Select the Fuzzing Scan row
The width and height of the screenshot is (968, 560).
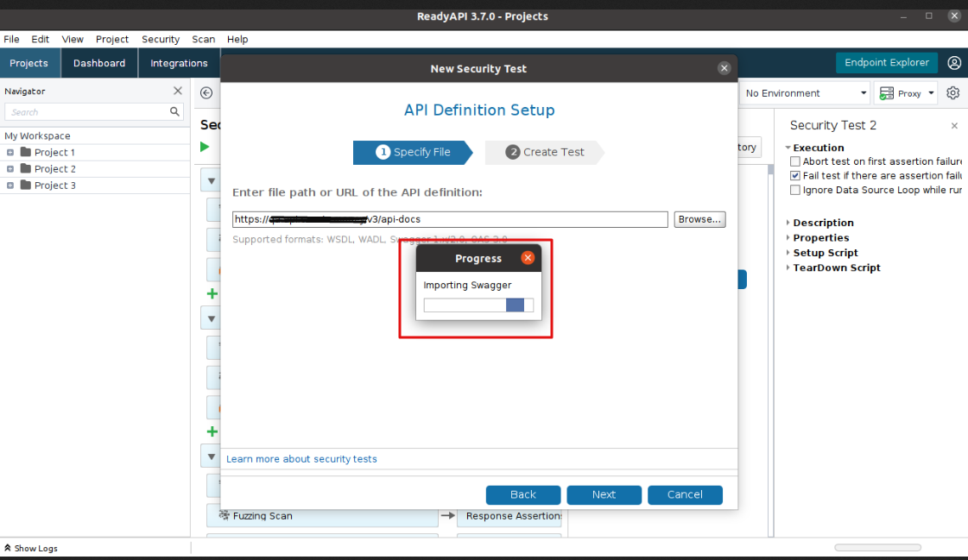(x=322, y=516)
